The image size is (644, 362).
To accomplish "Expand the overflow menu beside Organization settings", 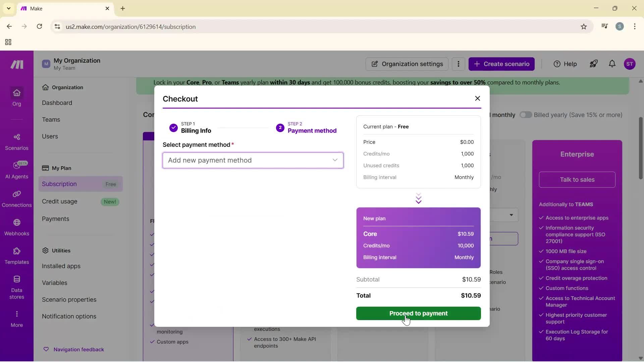I will 458,64.
